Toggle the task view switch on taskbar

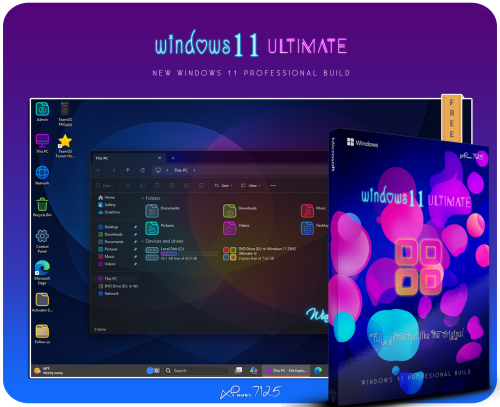tap(153, 371)
